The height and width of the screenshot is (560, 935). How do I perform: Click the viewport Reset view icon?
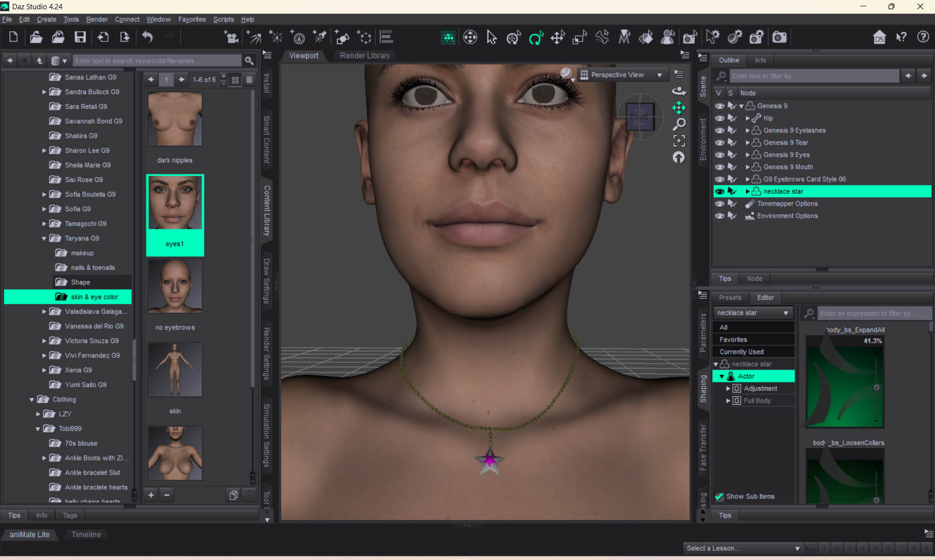[679, 157]
